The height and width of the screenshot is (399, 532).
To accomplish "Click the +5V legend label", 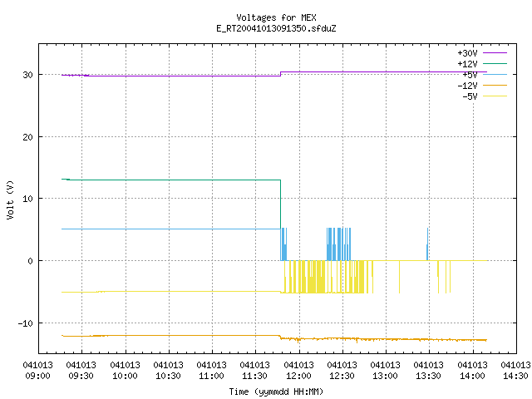I will pyautogui.click(x=470, y=75).
